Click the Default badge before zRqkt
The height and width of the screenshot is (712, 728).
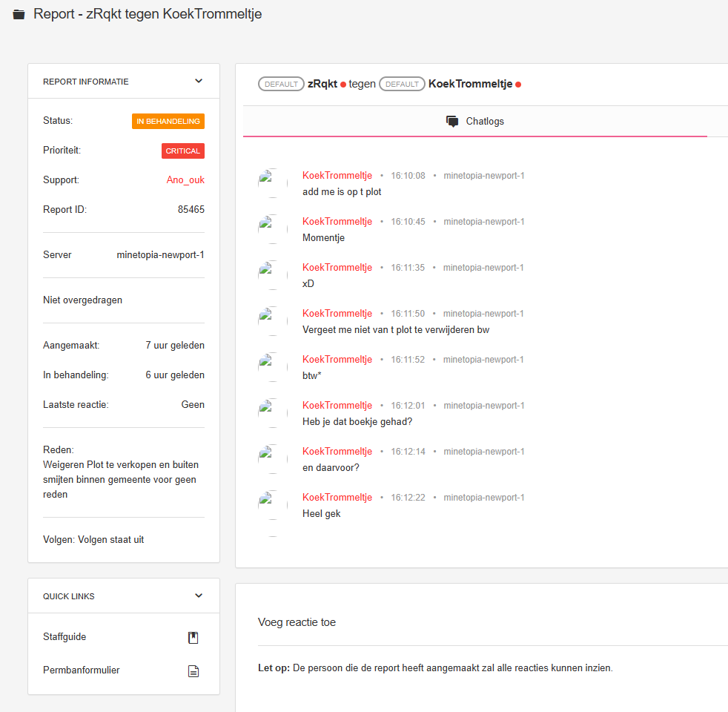click(x=281, y=85)
